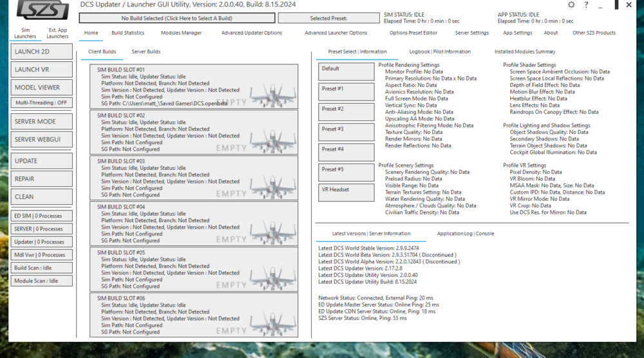The height and width of the screenshot is (358, 644).
Task: Click the Selected Preset field
Action: pos(328,18)
